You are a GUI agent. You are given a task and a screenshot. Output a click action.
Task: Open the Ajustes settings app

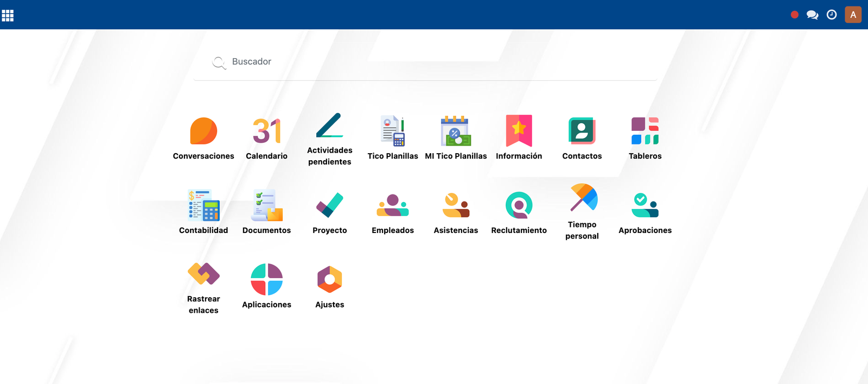pyautogui.click(x=329, y=280)
